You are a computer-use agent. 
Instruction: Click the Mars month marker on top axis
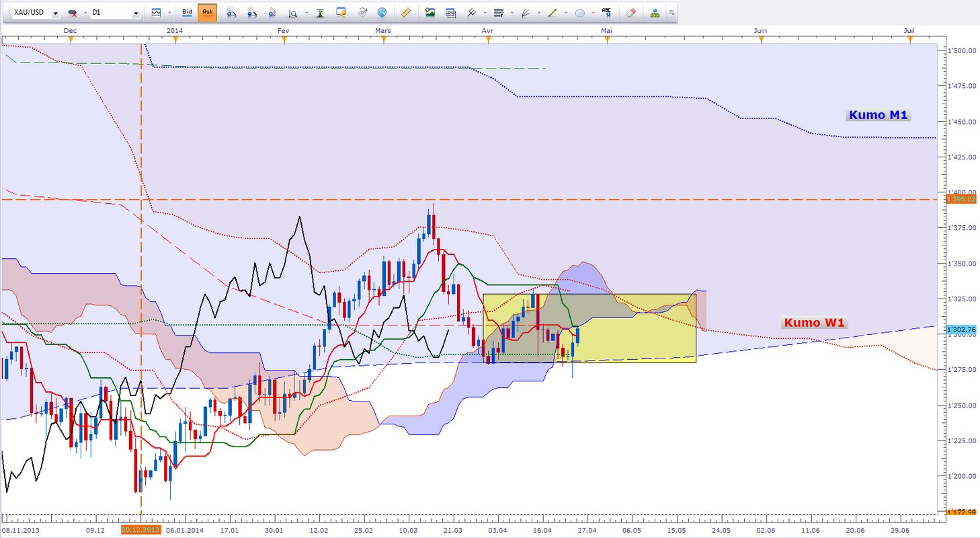pos(383,30)
